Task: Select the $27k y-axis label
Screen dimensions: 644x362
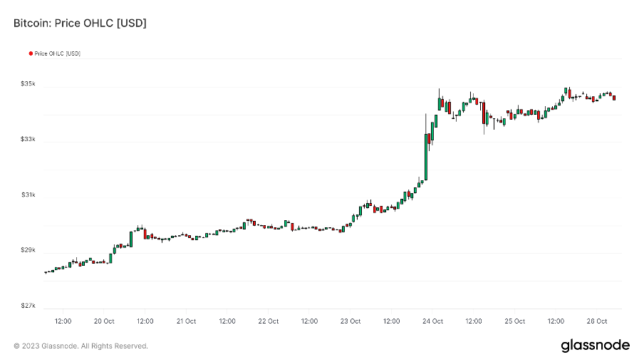Action: [28, 306]
